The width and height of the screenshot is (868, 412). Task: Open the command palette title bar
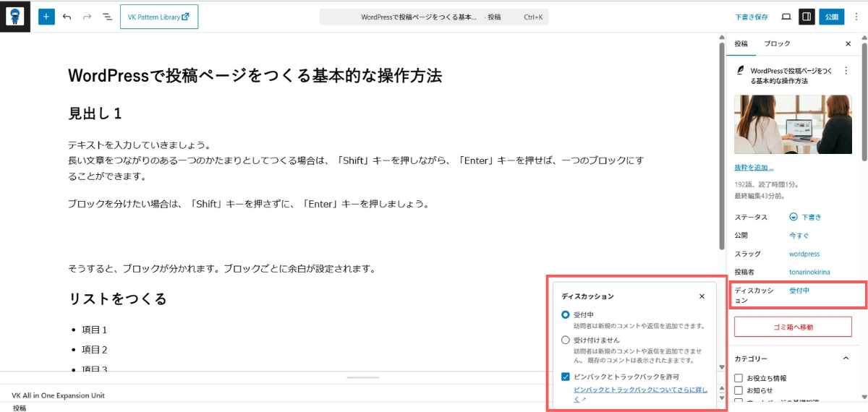click(x=434, y=17)
